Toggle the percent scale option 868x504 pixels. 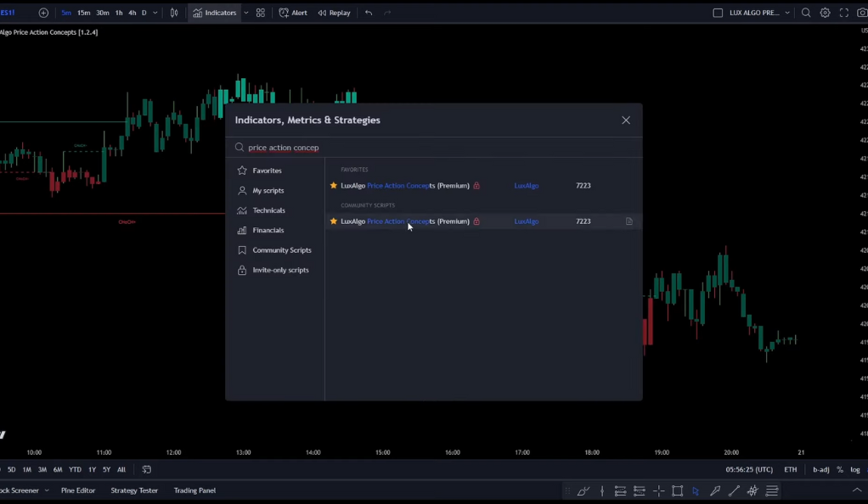click(x=840, y=470)
